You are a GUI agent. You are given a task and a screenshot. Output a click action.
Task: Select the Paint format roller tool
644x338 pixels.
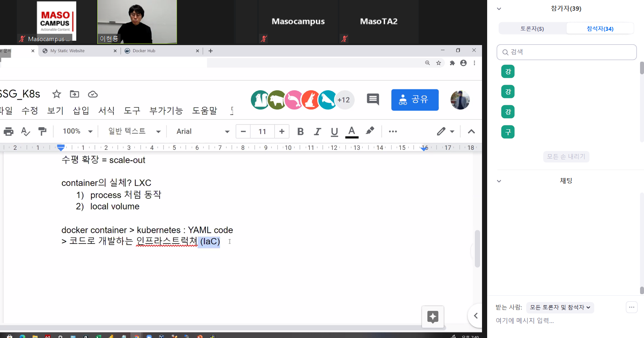42,131
